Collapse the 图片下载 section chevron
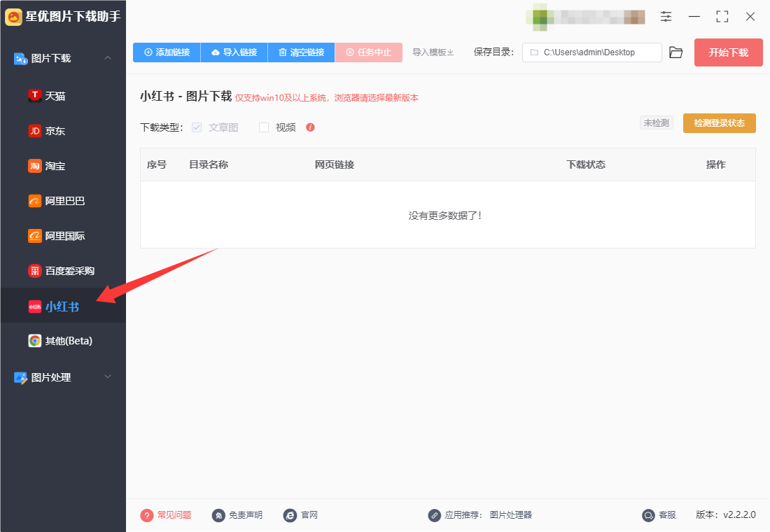This screenshot has width=770, height=532. 108,58
